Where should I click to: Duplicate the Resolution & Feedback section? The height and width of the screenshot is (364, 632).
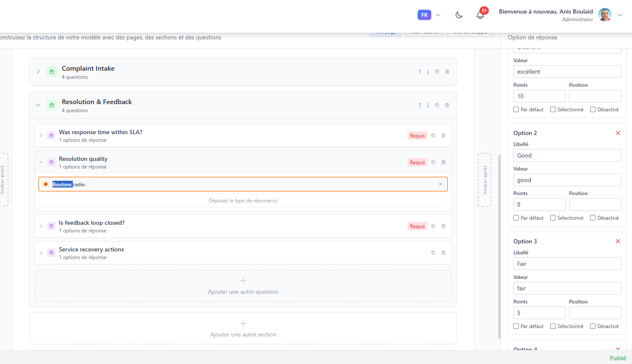pos(437,105)
